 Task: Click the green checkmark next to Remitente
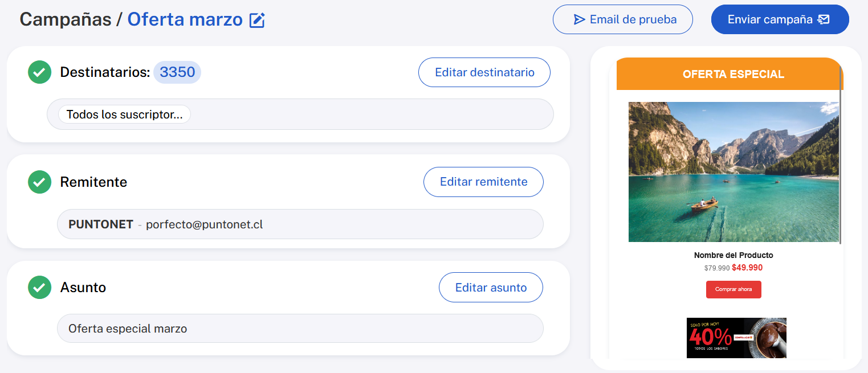pos(39,182)
